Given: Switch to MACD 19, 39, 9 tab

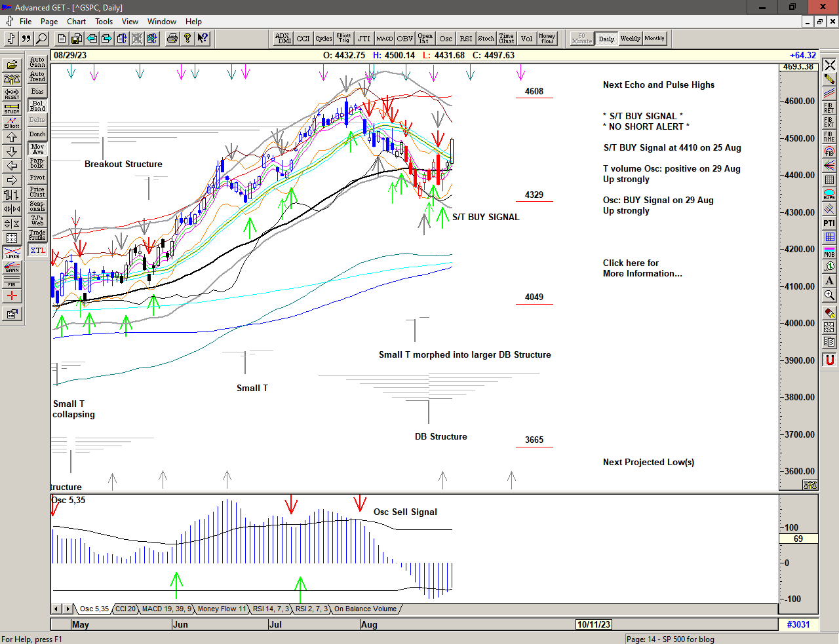Looking at the screenshot, I should pyautogui.click(x=166, y=609).
